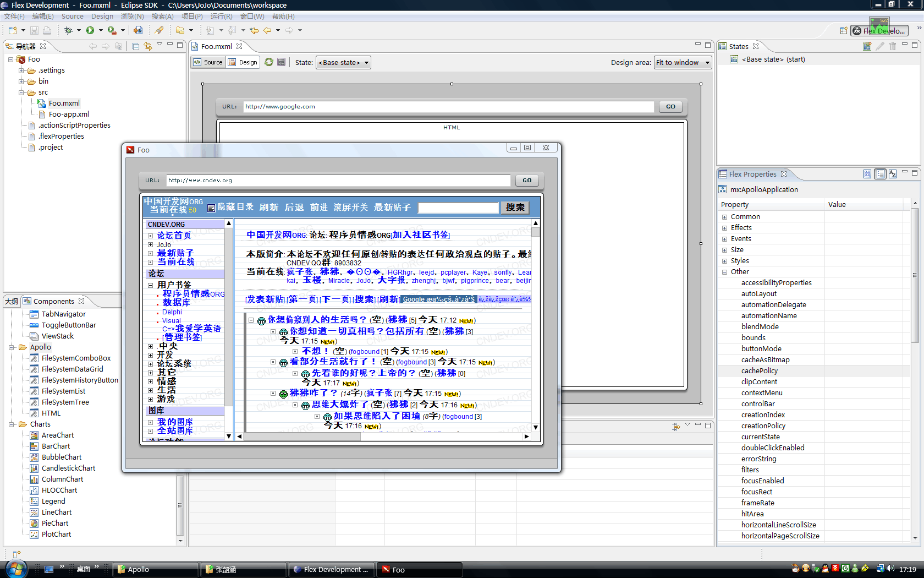Click the 刷新 link in forum header

(x=269, y=207)
